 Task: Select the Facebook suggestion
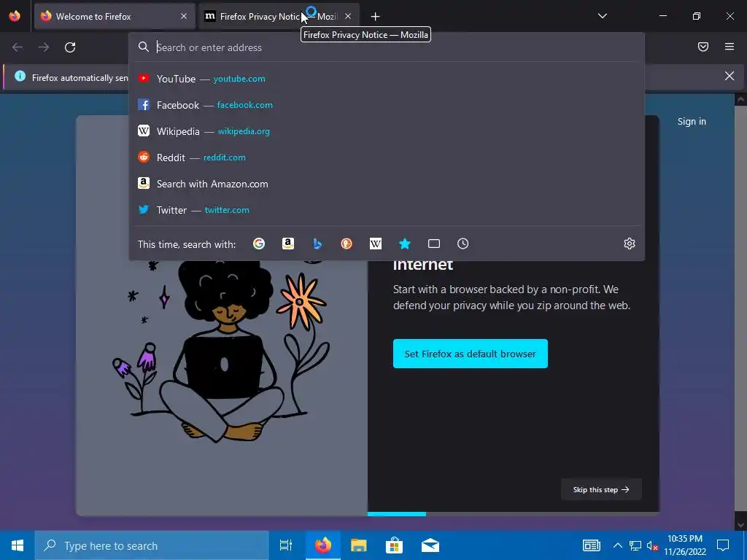387,105
